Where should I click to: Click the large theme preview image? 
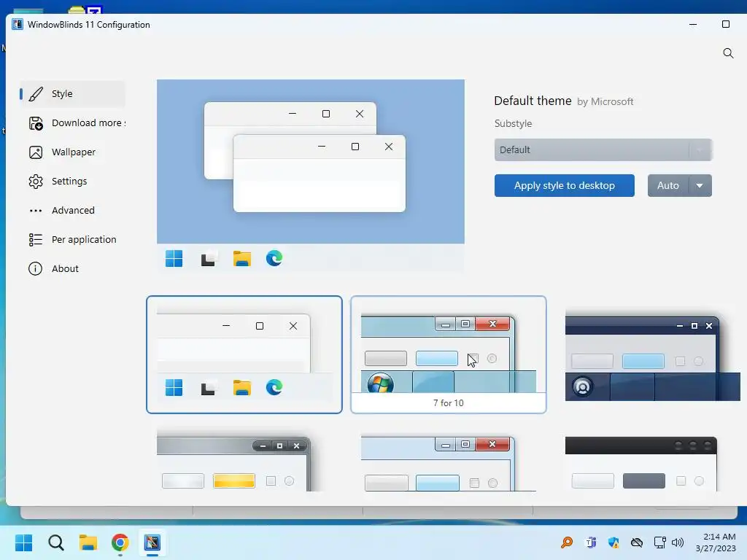coord(311,176)
